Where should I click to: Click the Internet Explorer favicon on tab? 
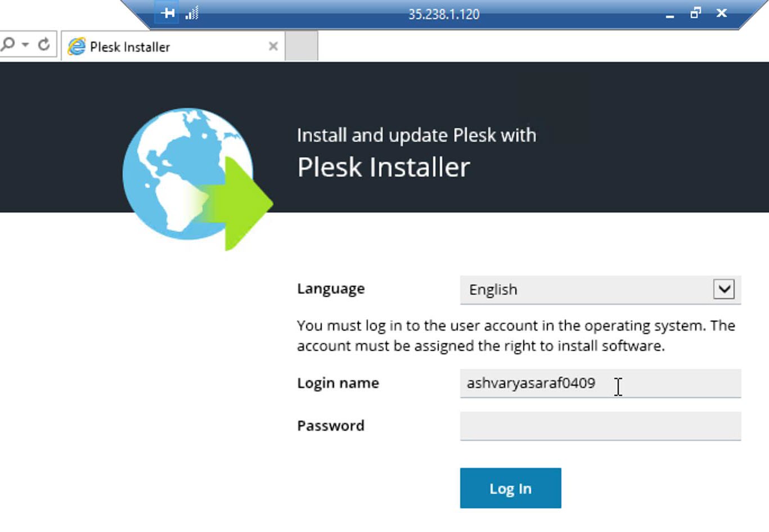pos(77,47)
